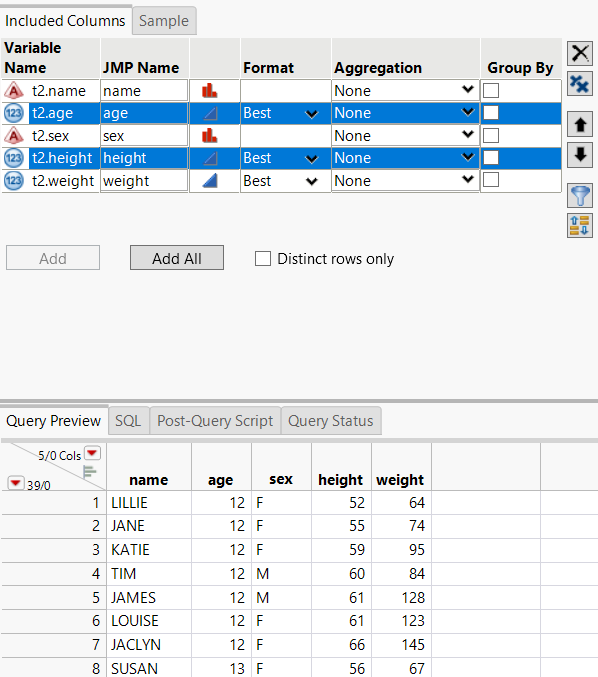598x677 pixels.
Task: Open Format dropdown for t2.height
Action: 285,158
